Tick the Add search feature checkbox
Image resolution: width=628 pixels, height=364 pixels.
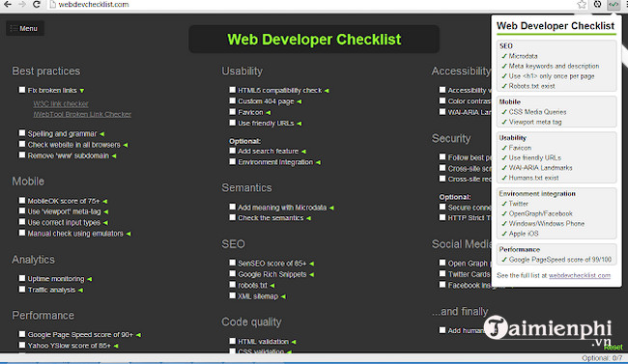click(232, 151)
